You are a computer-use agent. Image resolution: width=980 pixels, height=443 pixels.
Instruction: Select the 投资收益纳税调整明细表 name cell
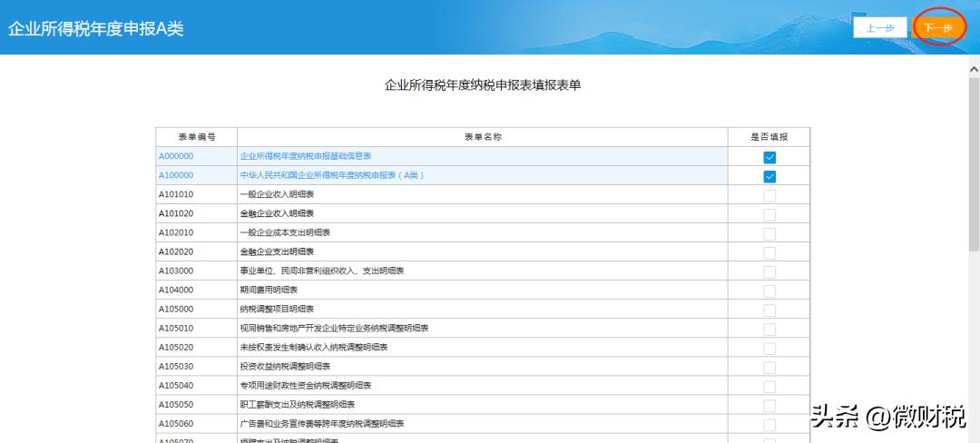tap(483, 366)
